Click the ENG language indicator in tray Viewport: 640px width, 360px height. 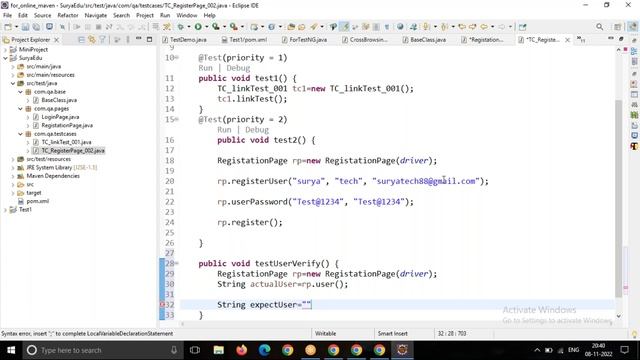click(573, 350)
